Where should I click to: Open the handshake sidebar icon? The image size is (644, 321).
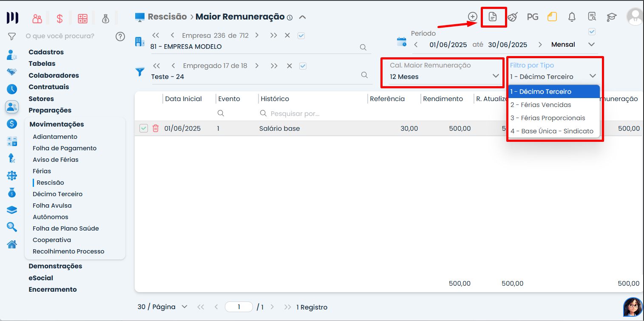[x=12, y=72]
